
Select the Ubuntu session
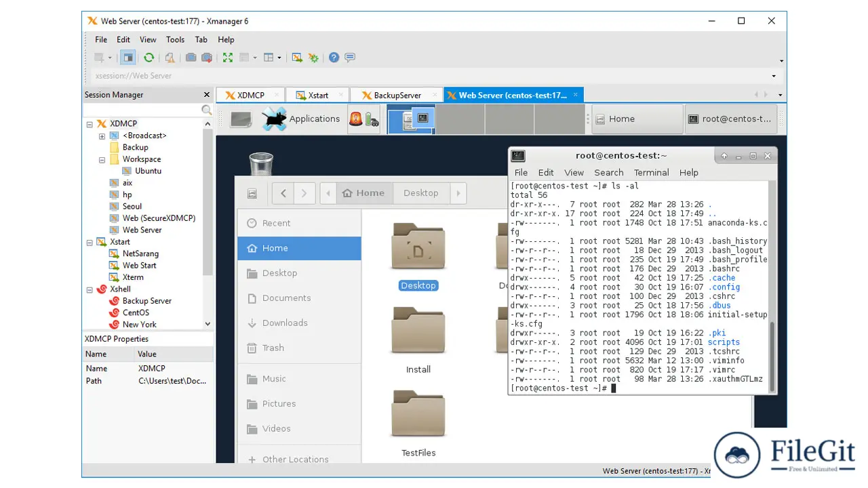[x=148, y=171]
